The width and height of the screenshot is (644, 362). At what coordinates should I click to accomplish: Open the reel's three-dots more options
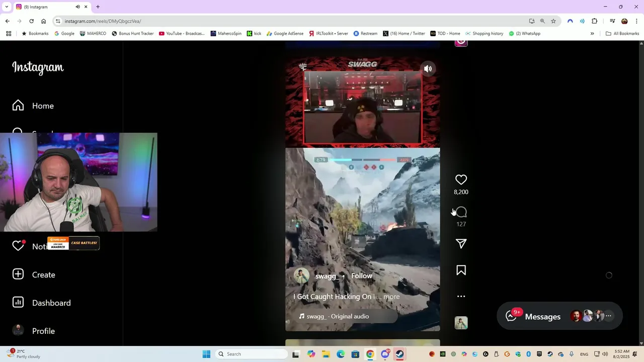(461, 296)
